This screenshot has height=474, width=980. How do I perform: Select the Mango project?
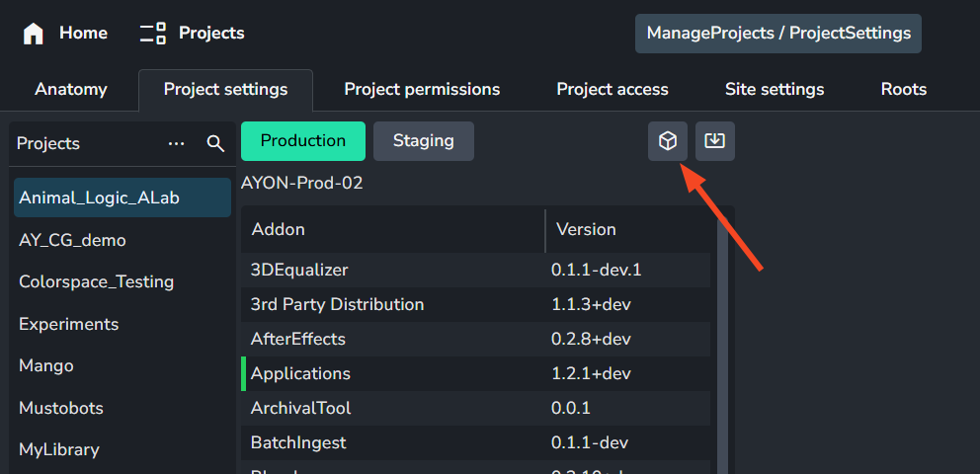(46, 366)
